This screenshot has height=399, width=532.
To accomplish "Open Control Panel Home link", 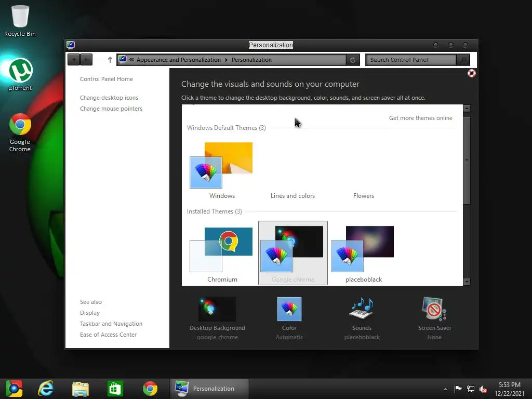I will point(107,79).
